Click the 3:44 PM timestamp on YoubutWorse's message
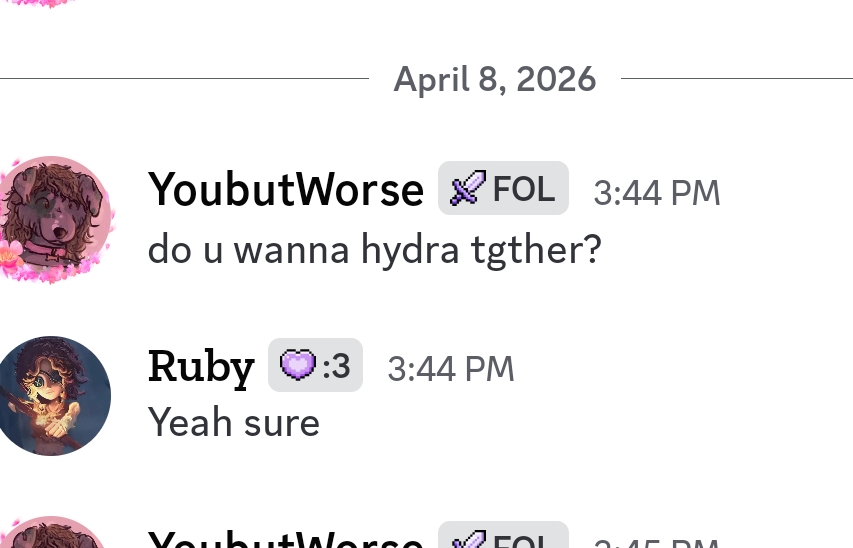This screenshot has height=548, width=853. (x=656, y=192)
